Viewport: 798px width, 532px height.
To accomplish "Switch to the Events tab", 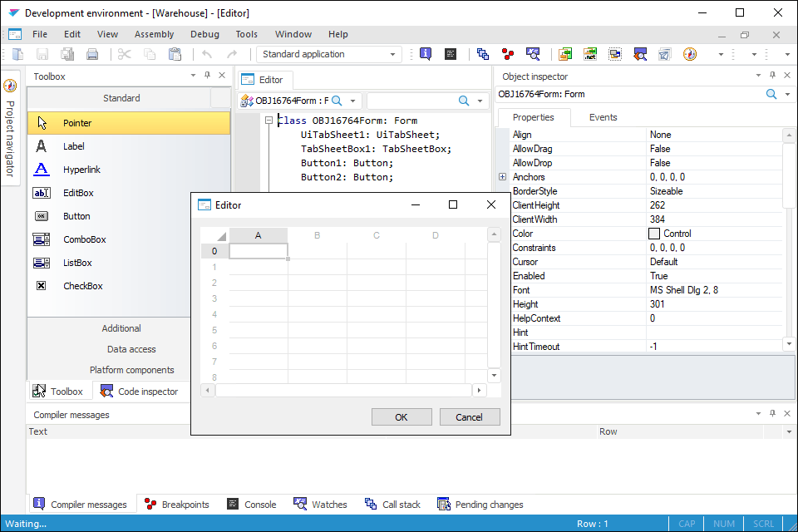I will click(603, 117).
